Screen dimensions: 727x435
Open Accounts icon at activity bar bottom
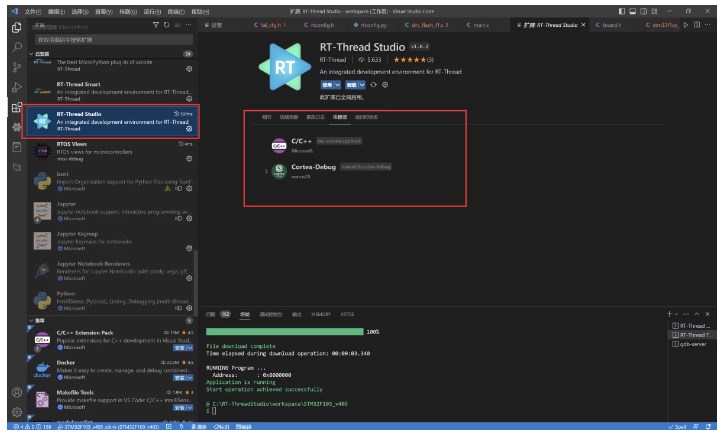[17, 392]
